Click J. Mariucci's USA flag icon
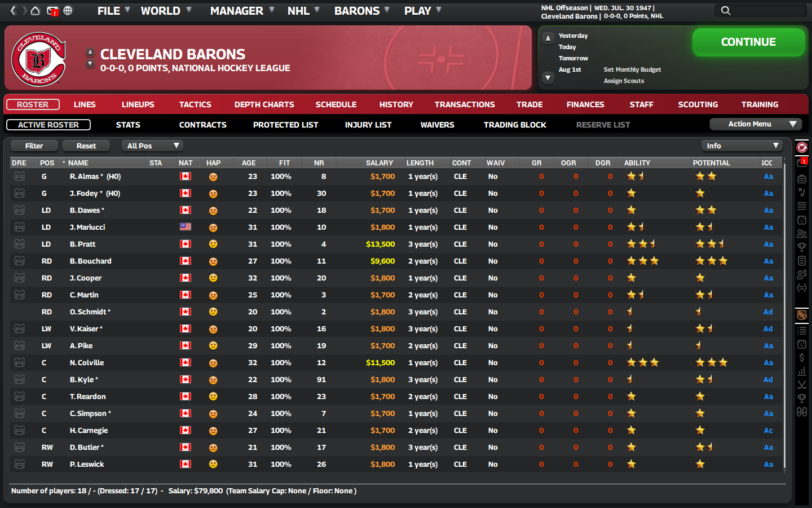 coord(186,227)
